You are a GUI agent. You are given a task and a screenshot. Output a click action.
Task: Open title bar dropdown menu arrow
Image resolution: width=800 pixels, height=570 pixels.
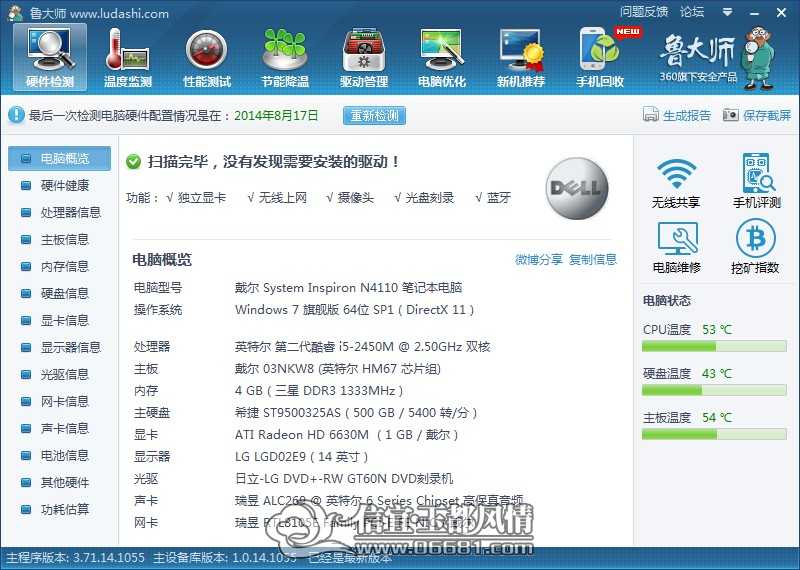point(728,12)
